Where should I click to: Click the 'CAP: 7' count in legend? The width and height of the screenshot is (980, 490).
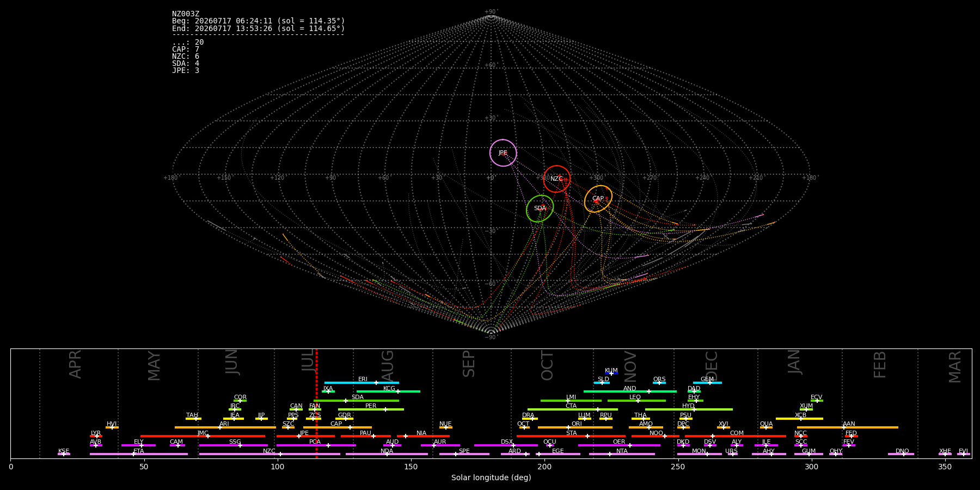point(186,50)
